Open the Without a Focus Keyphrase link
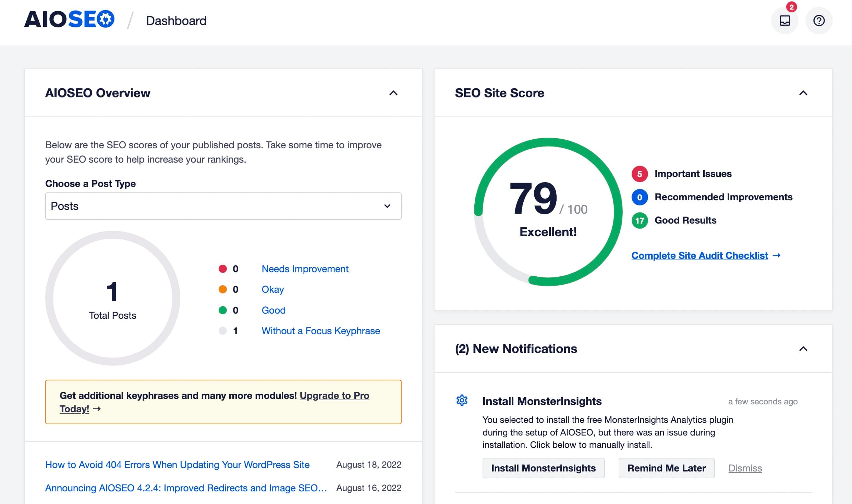The width and height of the screenshot is (852, 504). pyautogui.click(x=320, y=331)
